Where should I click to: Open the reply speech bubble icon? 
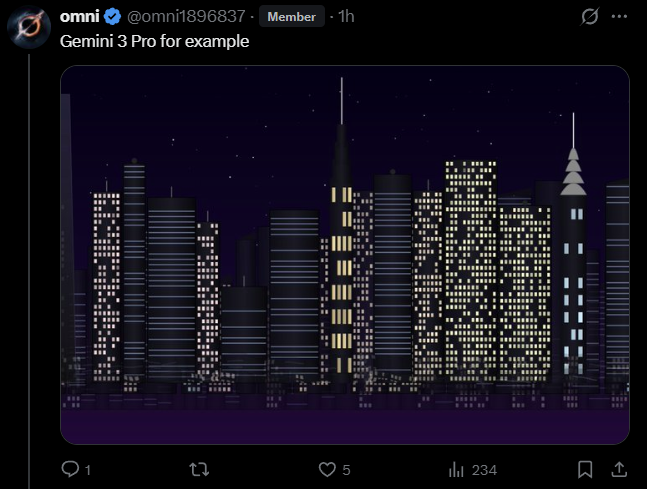[x=70, y=469]
